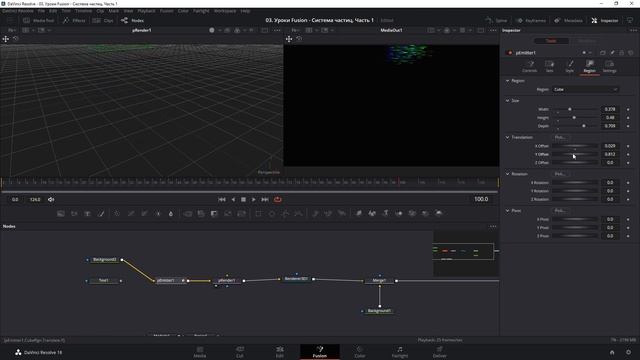Add a Background node from toolbar

pyautogui.click(x=60, y=213)
